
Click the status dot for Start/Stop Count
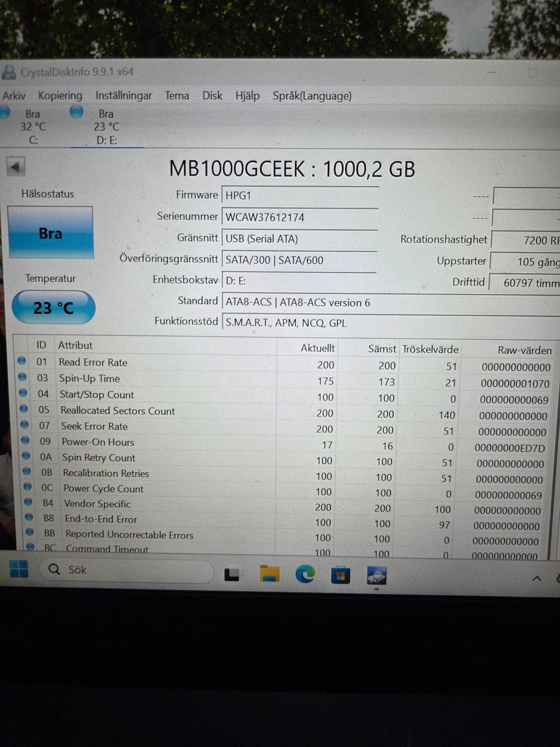click(x=23, y=393)
